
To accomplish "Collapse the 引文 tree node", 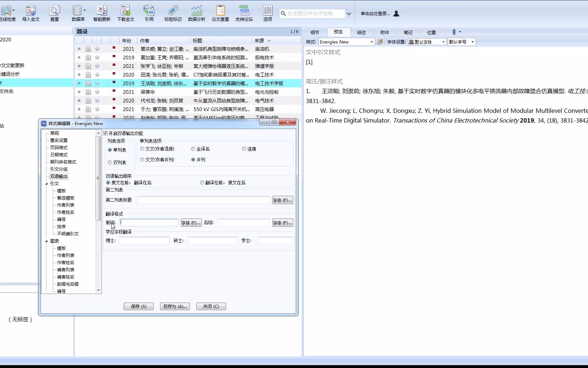I will (46, 184).
